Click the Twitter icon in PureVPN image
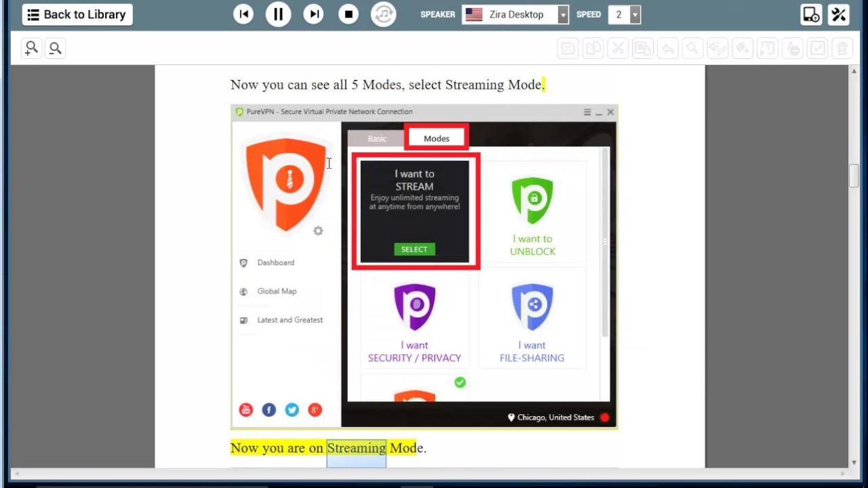Screen dimensions: 868x488 292,410
